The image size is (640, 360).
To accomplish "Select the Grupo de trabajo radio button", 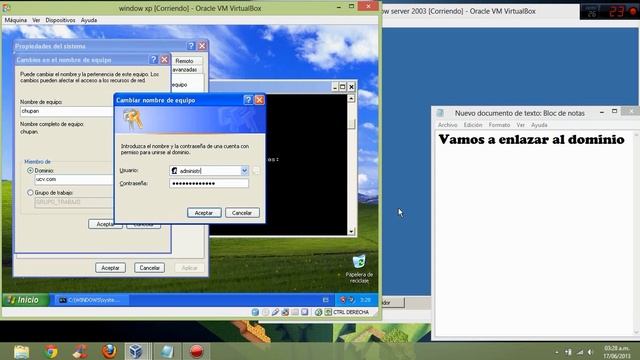I will pos(30,192).
